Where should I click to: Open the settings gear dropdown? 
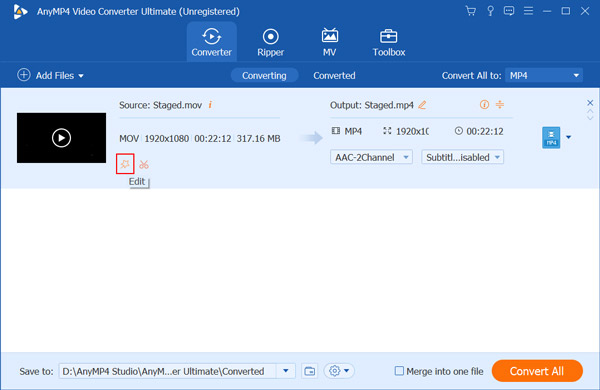[339, 371]
